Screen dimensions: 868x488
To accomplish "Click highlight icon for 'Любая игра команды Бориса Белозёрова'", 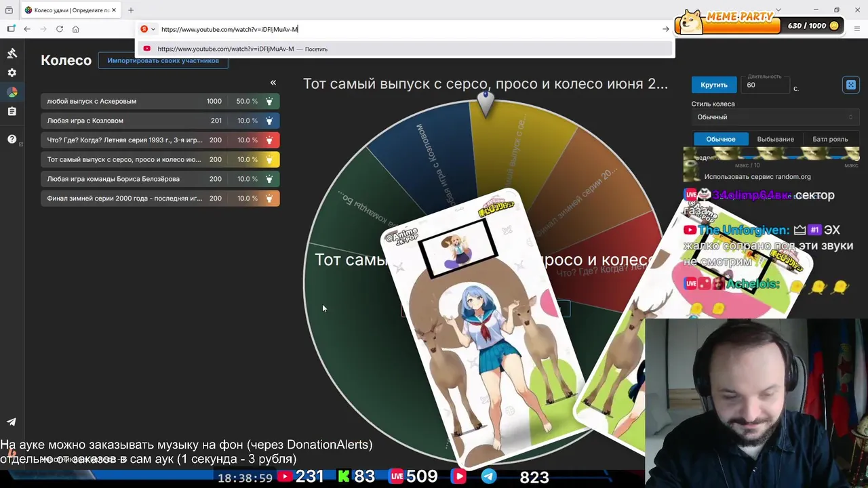I will [269, 179].
